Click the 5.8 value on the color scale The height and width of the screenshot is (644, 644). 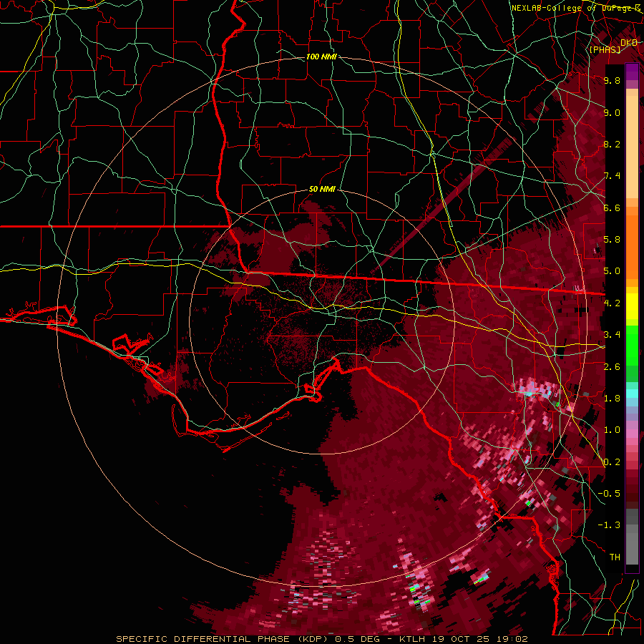click(x=612, y=240)
